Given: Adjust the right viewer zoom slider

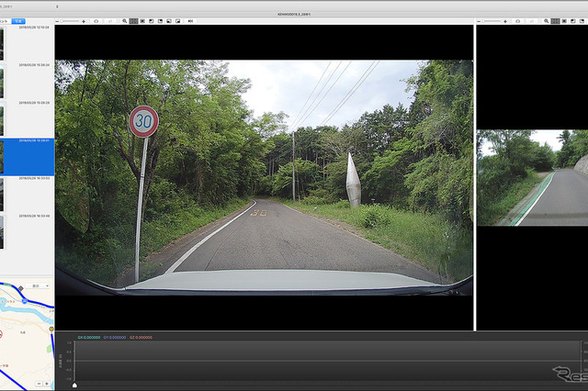Looking at the screenshot, I should [492, 21].
